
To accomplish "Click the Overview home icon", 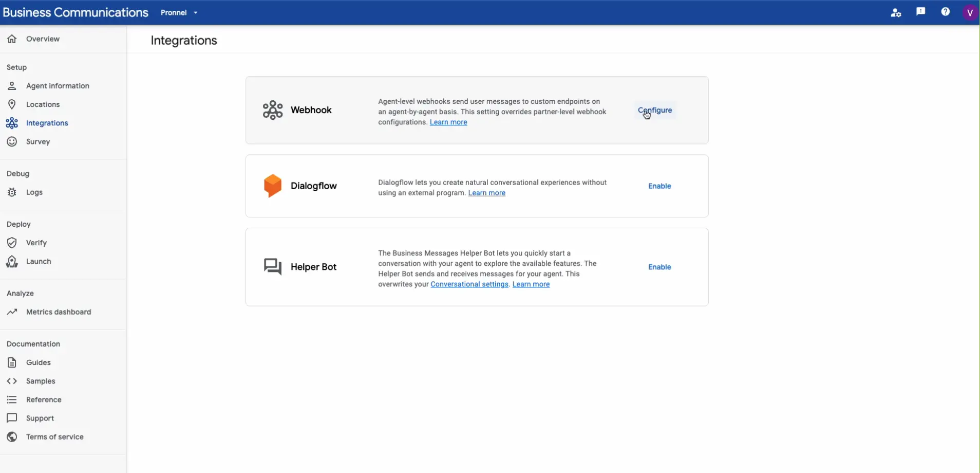I will click(x=12, y=39).
